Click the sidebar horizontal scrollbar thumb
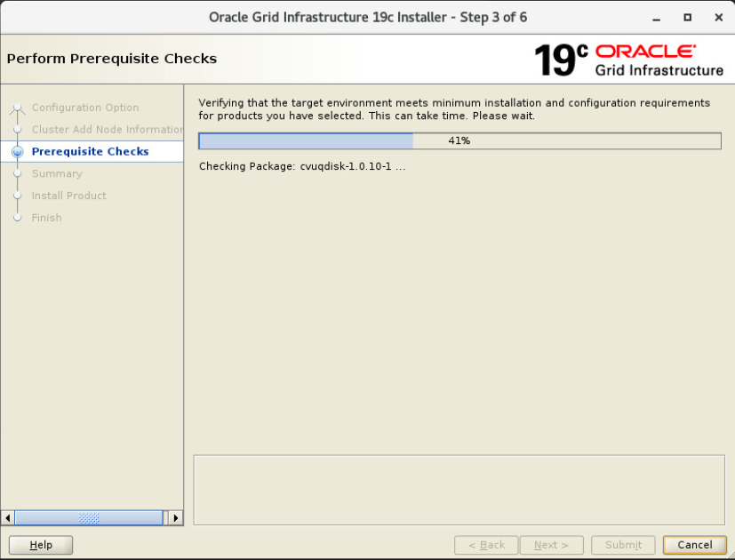The image size is (735, 560). click(x=89, y=518)
